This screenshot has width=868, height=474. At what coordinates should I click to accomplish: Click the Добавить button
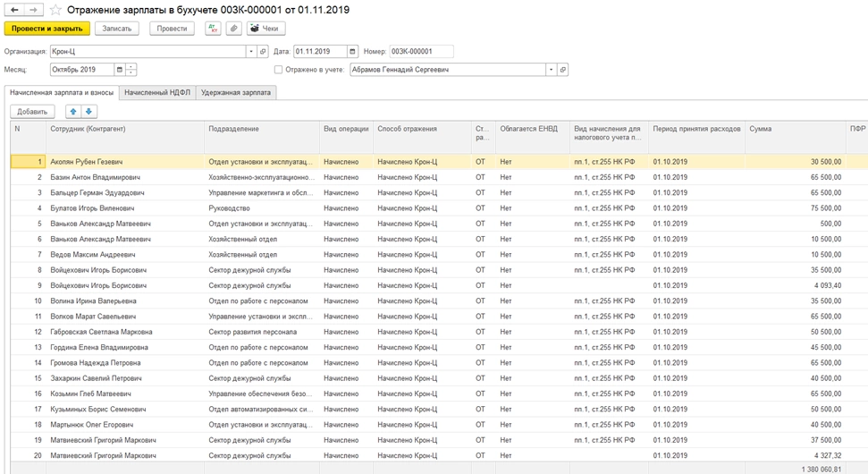[32, 112]
